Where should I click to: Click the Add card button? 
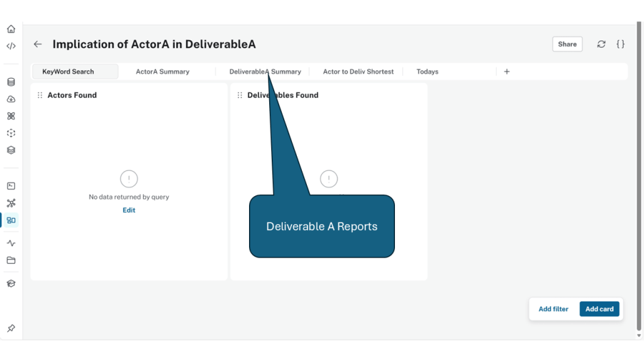599,309
